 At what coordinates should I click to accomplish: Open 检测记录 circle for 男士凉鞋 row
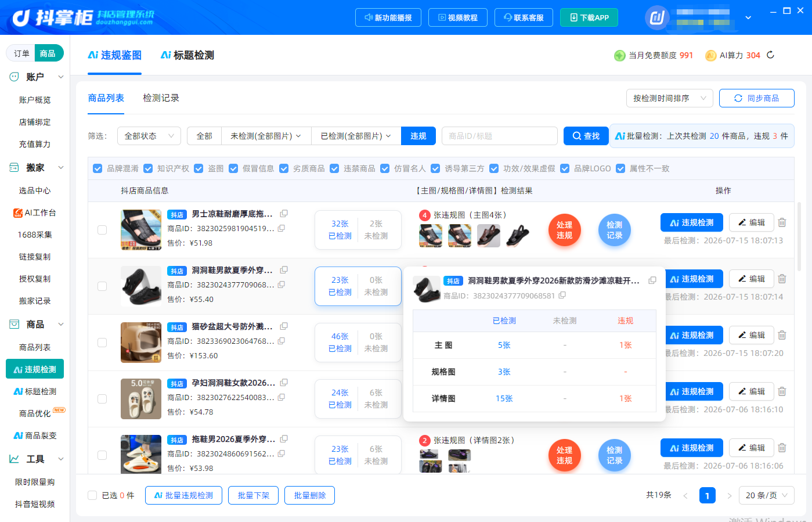(614, 230)
